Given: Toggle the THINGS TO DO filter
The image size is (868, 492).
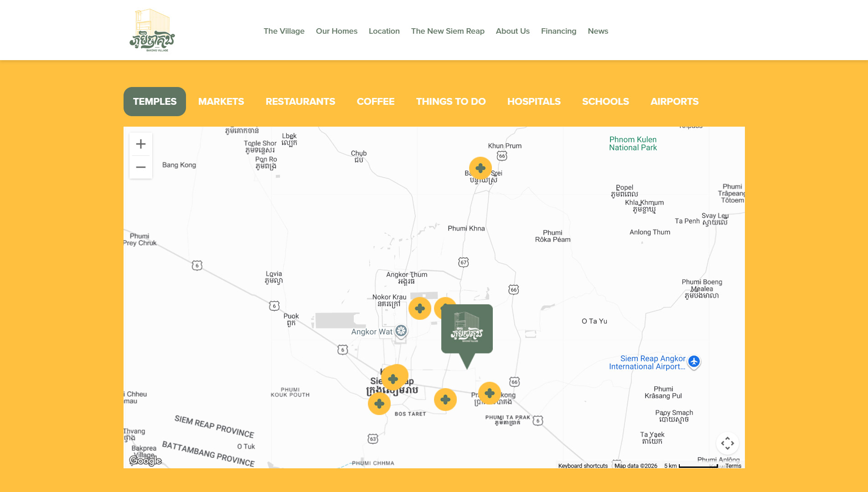Looking at the screenshot, I should tap(451, 101).
